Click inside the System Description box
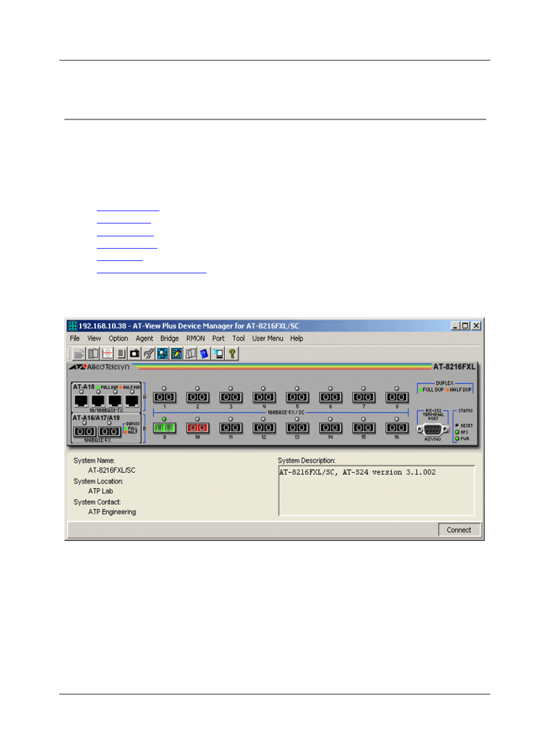Viewport: 534px width, 756px height. (x=376, y=490)
